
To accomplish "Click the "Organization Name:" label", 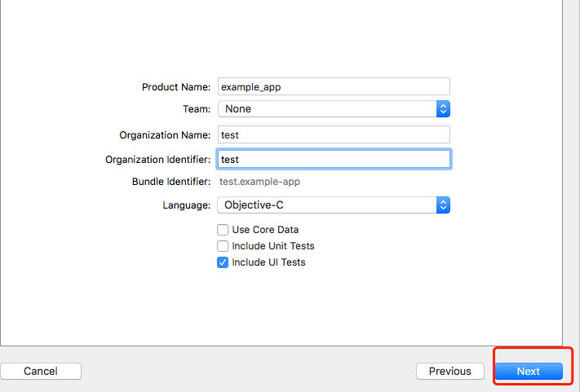I will tap(165, 135).
